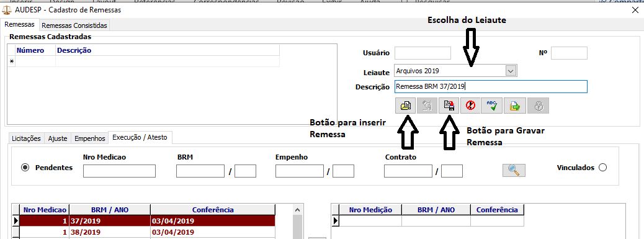This screenshot has height=239, width=644.
Task: Click the BRM / ANO header in right grid
Action: pos(436,210)
